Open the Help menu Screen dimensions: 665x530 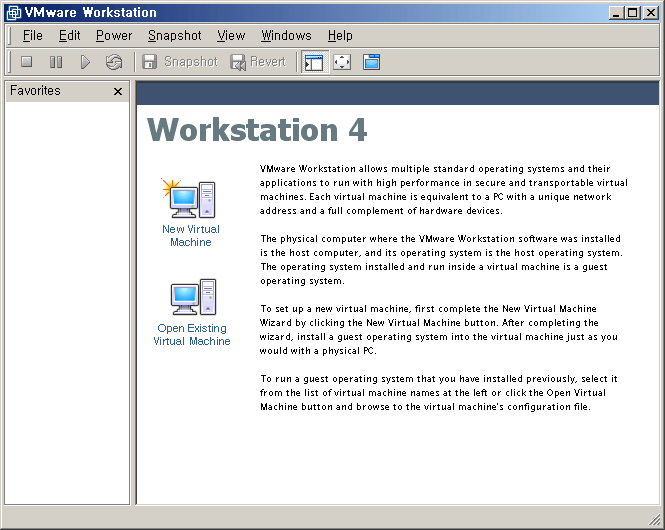[340, 36]
